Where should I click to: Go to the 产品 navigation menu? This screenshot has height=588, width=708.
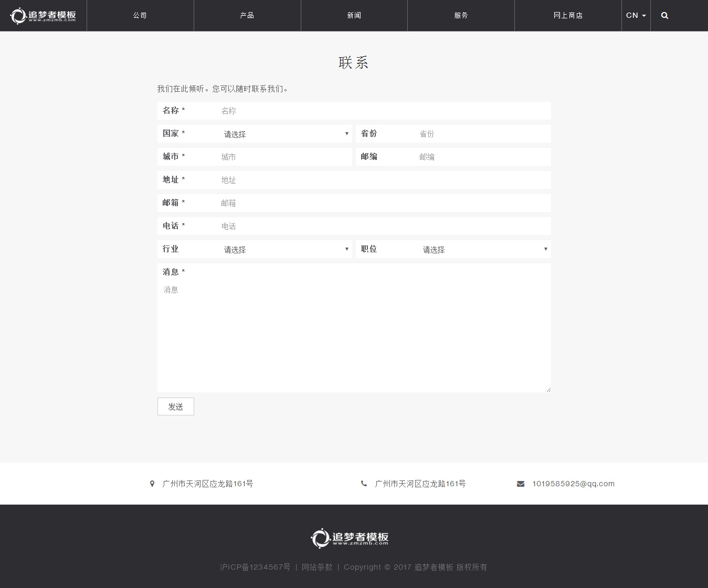(x=247, y=16)
